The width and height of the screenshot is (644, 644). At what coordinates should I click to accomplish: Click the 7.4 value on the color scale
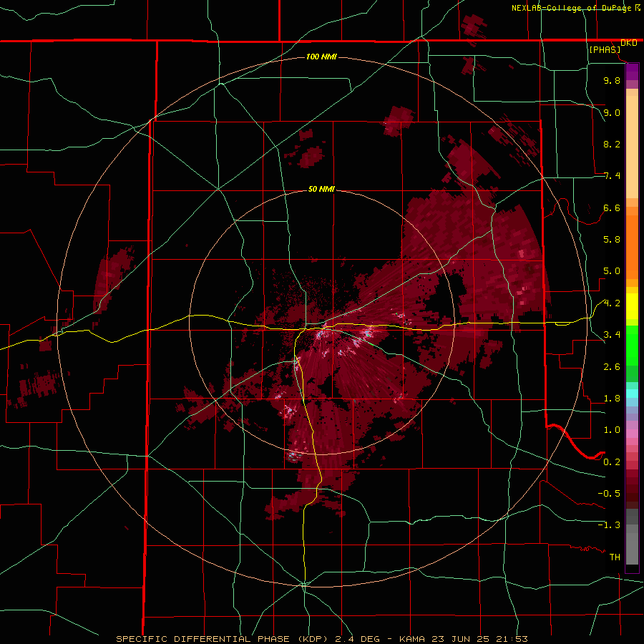pyautogui.click(x=612, y=176)
